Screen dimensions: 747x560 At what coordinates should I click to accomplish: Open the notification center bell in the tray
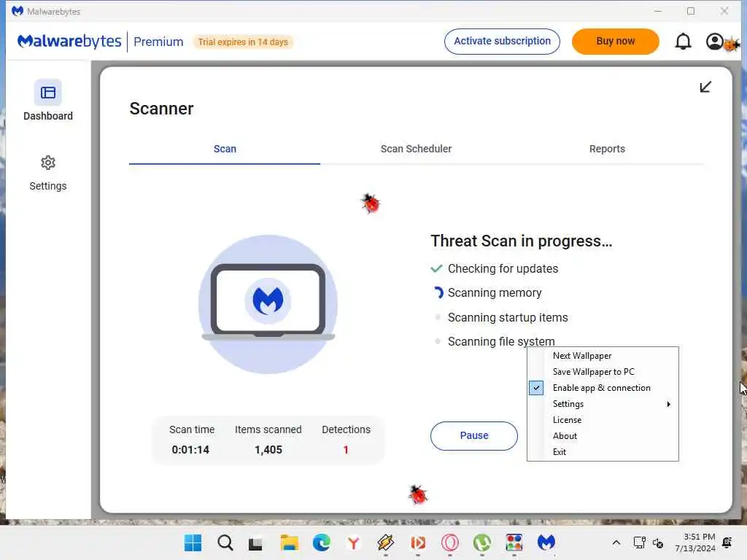(727, 542)
